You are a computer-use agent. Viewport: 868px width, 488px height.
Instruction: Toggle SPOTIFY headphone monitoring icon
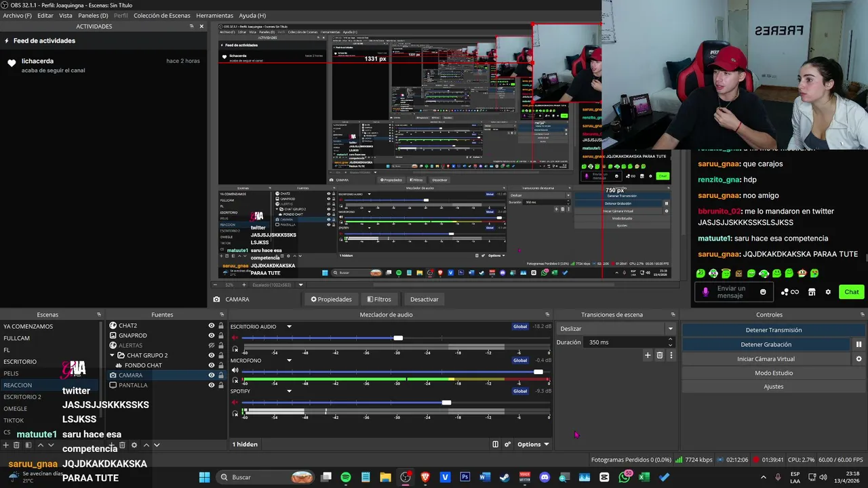(x=235, y=413)
